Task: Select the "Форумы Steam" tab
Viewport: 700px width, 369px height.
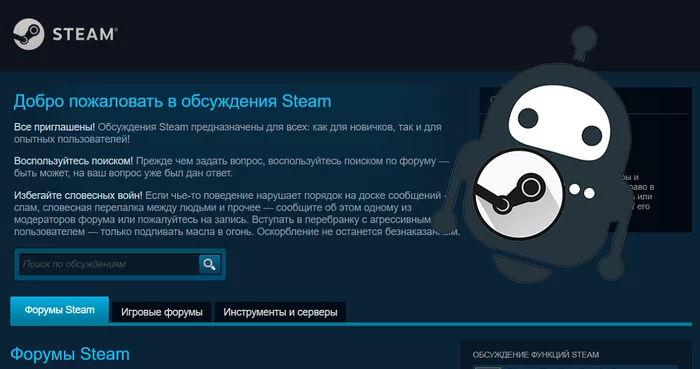Action: click(59, 310)
